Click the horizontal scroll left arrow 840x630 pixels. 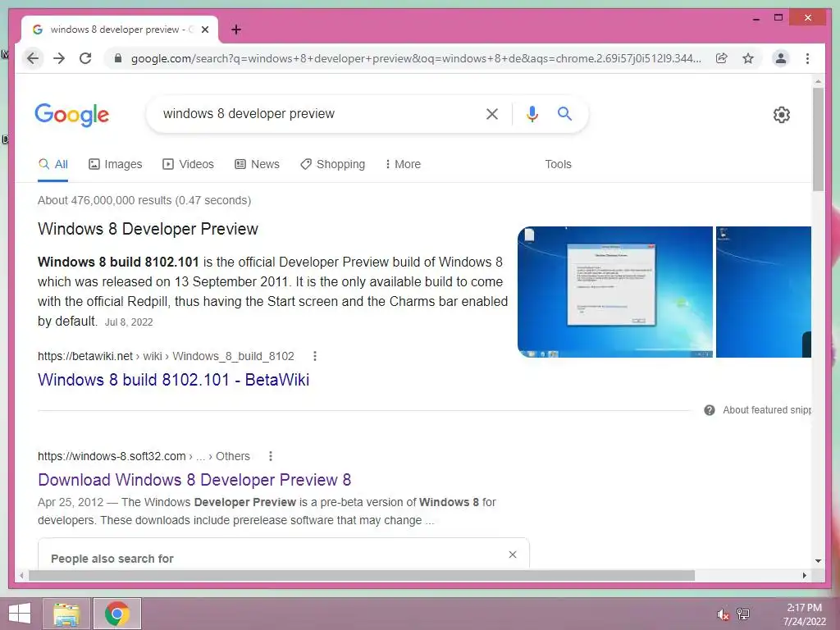pos(21,575)
